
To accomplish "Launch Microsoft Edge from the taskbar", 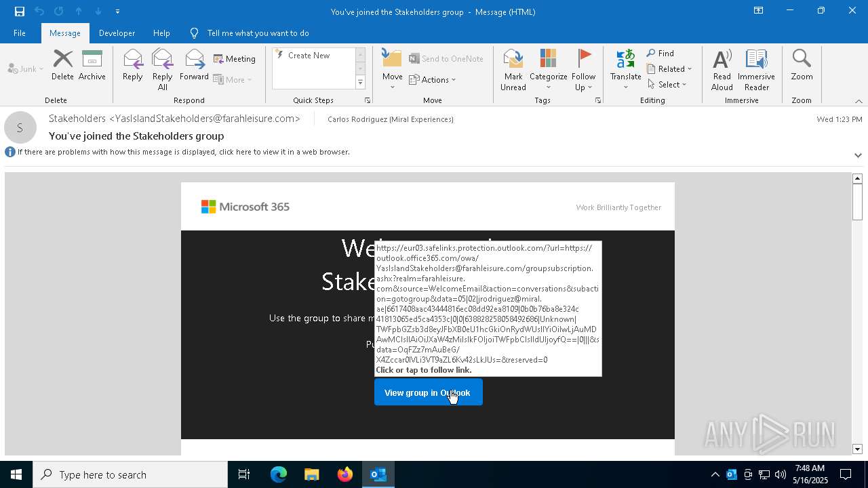I will (x=279, y=474).
